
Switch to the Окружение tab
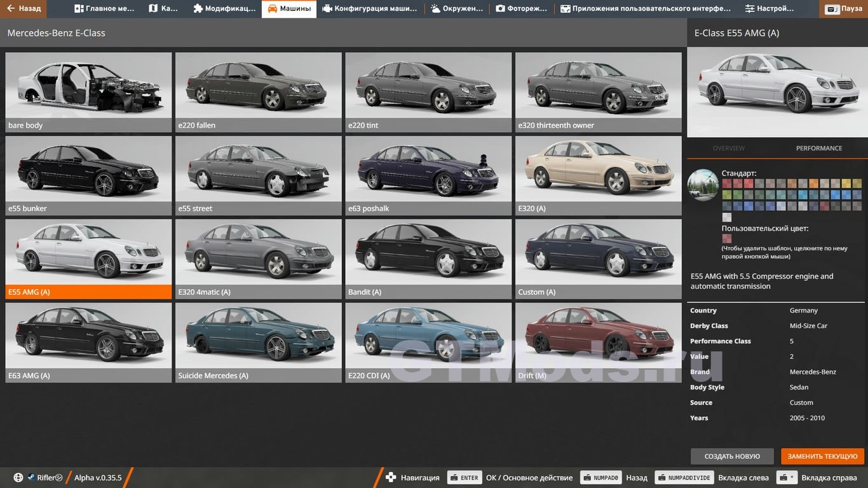click(457, 9)
